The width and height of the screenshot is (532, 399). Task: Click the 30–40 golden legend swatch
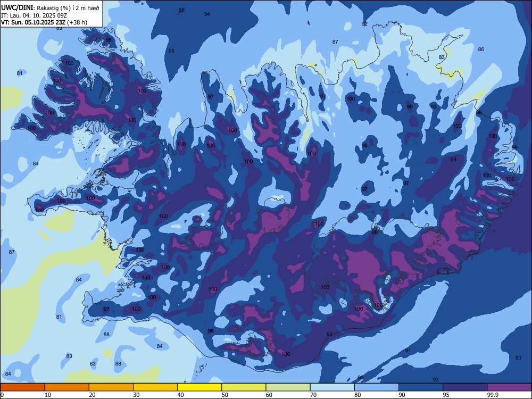click(x=155, y=387)
